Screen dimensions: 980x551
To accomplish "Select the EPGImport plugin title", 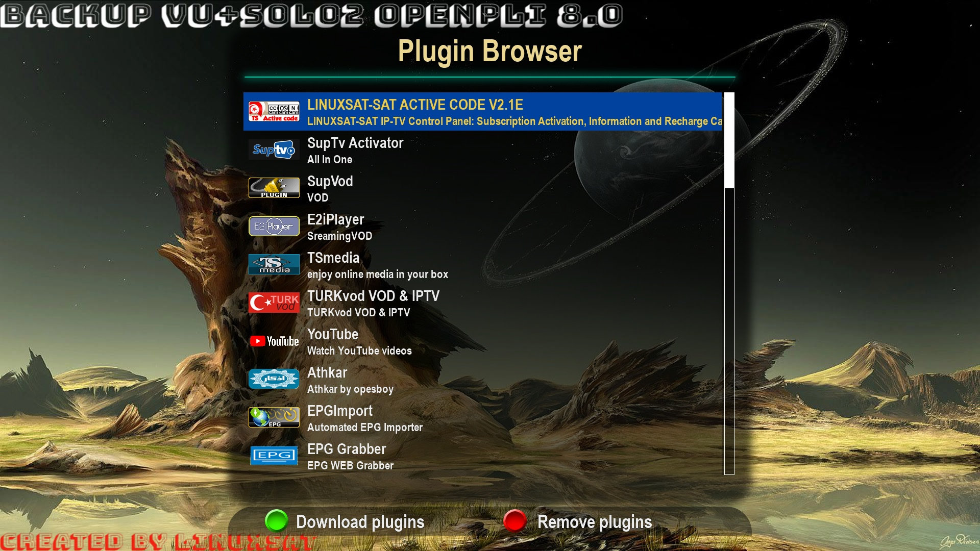I will [340, 411].
